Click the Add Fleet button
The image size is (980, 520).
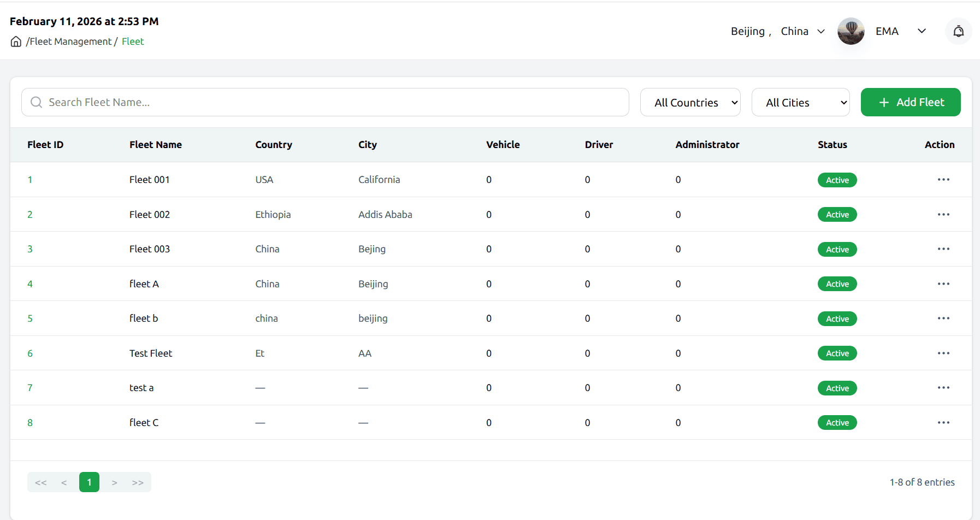pos(910,102)
